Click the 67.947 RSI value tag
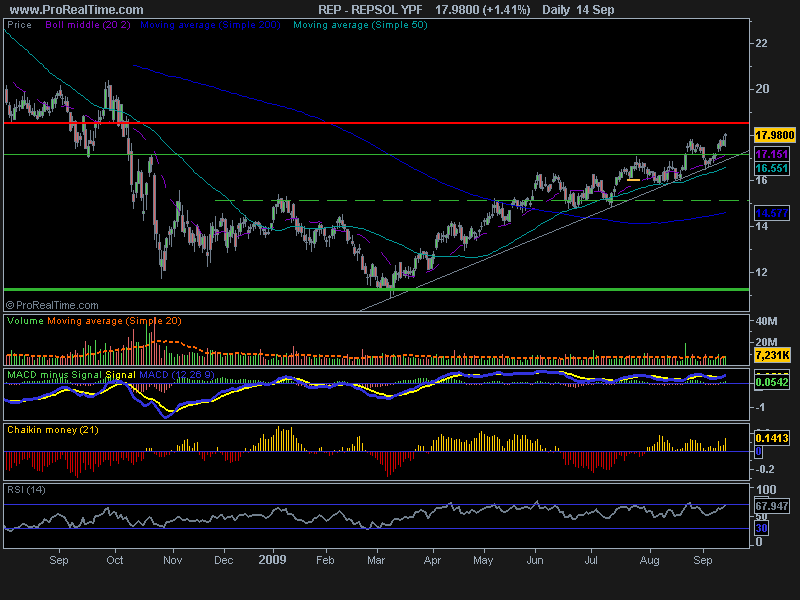 coord(772,506)
